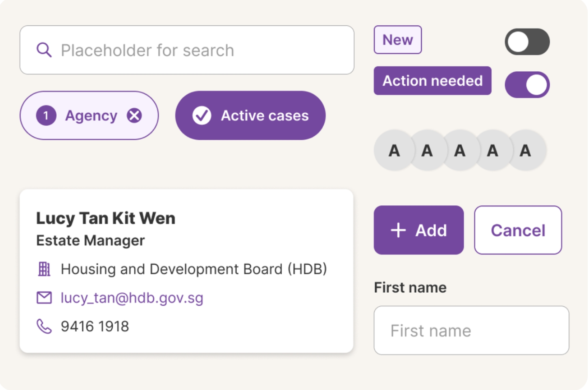Open the lucy_tan@hdb.gov.sg email link
Screen dimensions: 588x390
click(x=132, y=298)
